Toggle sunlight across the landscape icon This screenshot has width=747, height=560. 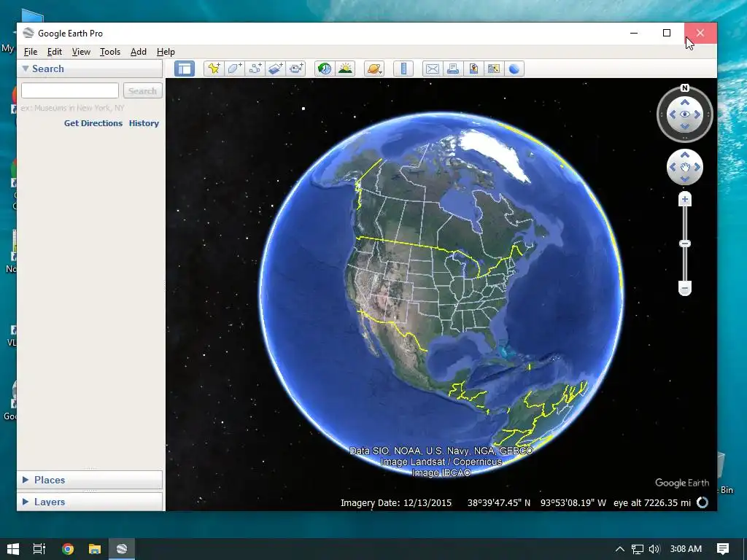345,69
